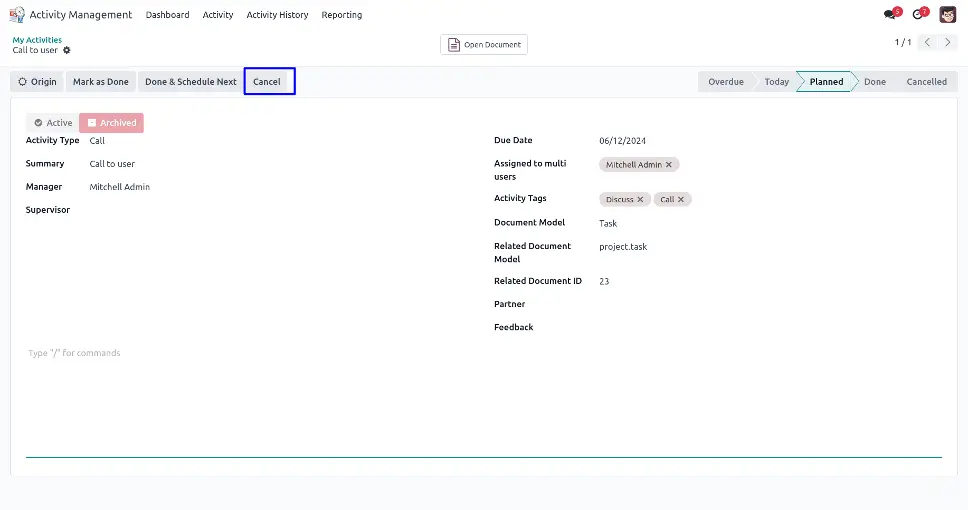Click the user avatar picture
This screenshot has height=510, width=968.
(947, 14)
